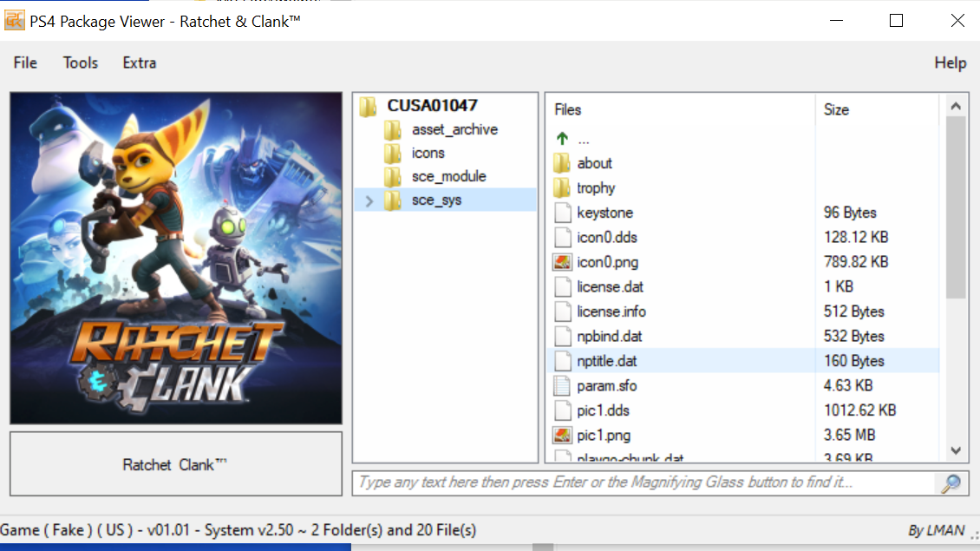Viewport: 980px width, 551px height.
Task: Click the 789.82 KB size cell
Action: click(856, 262)
